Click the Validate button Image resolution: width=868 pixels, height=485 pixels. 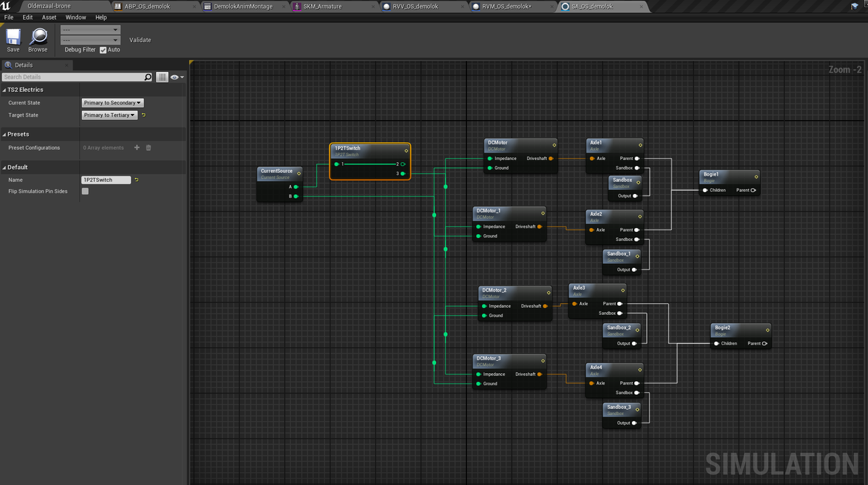tap(140, 40)
